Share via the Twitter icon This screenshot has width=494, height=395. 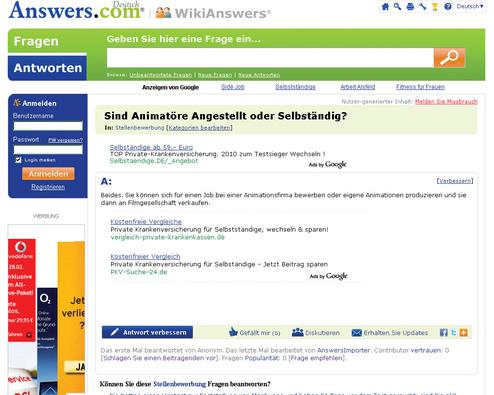pos(454,332)
